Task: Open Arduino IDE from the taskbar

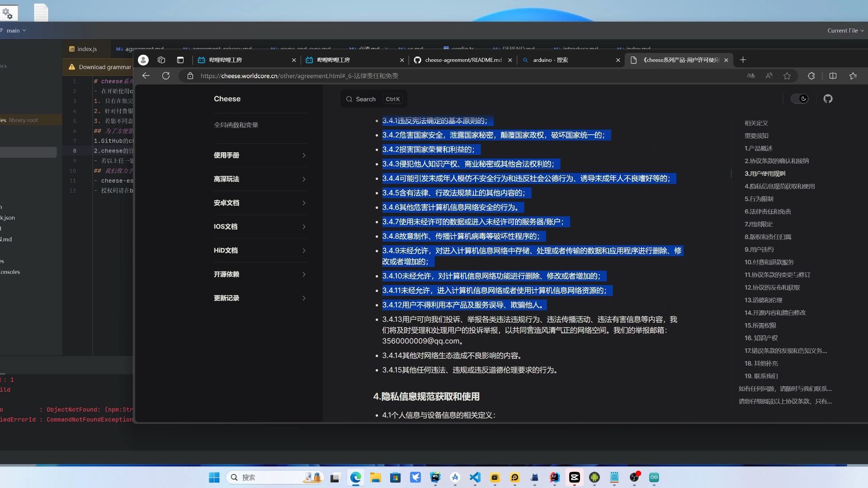Action: 654,478
